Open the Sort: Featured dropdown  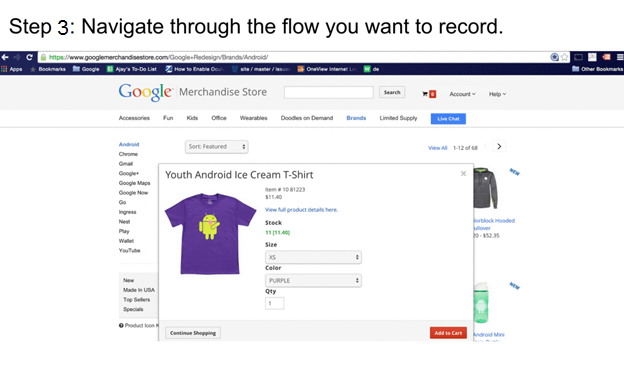(x=216, y=146)
